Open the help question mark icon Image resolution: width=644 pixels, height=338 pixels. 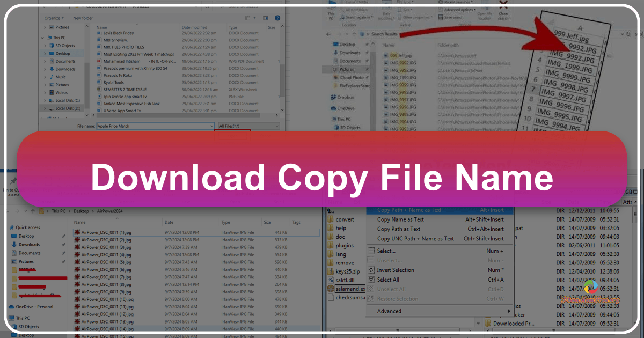point(277,18)
